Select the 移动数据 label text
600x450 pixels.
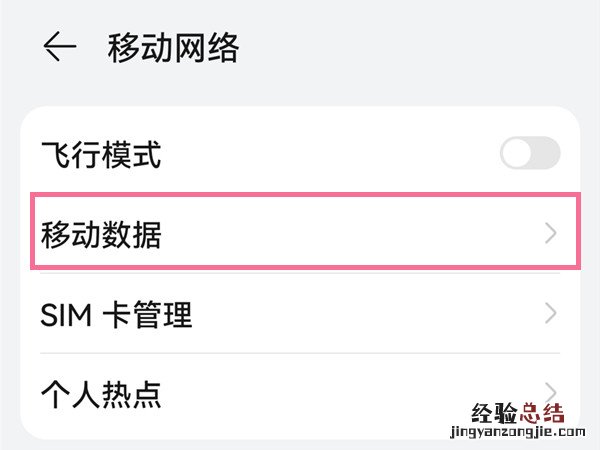(101, 235)
